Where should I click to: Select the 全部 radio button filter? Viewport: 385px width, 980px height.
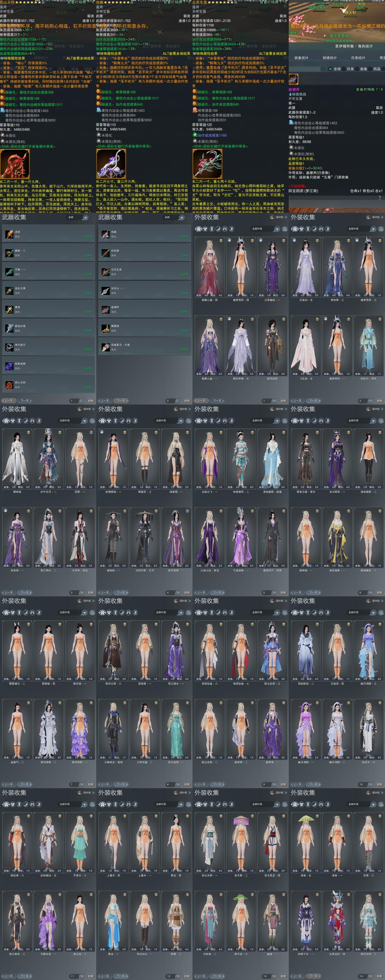click(x=330, y=69)
